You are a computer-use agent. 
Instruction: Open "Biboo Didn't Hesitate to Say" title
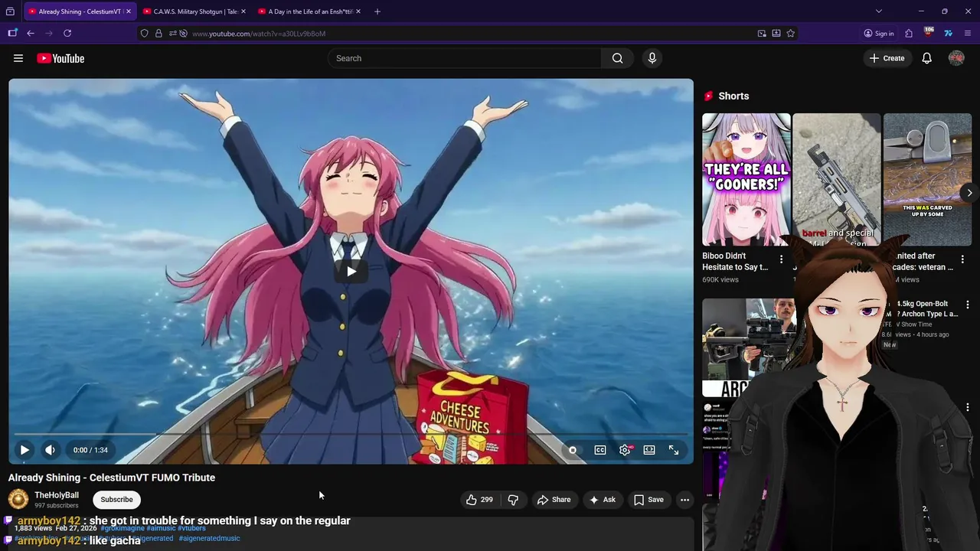735,262
